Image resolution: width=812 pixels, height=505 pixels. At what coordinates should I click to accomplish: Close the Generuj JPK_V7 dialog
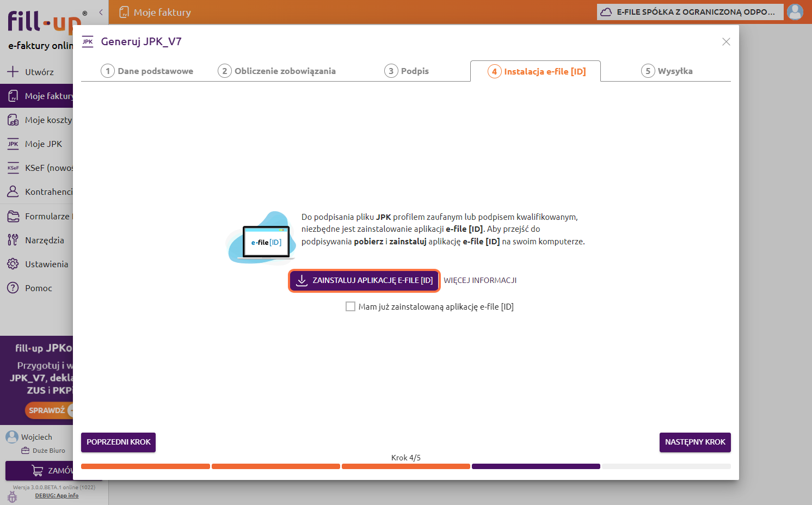(x=726, y=41)
